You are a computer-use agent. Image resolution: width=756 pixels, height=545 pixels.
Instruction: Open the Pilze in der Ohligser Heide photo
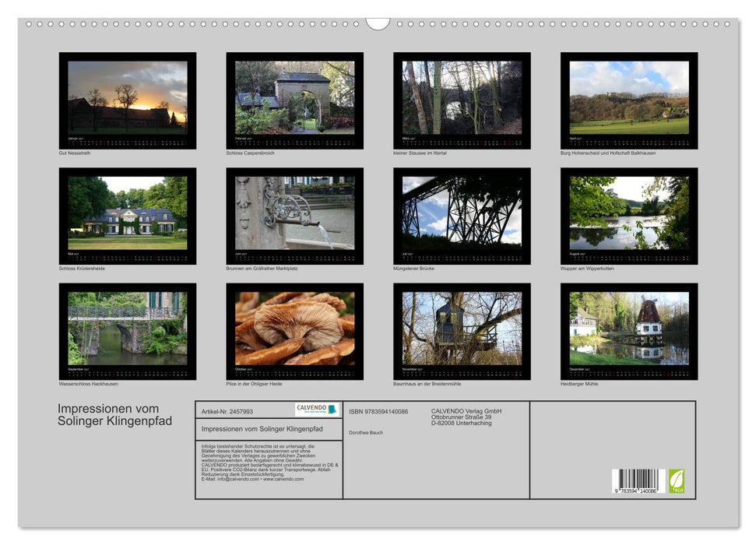[x=294, y=332]
